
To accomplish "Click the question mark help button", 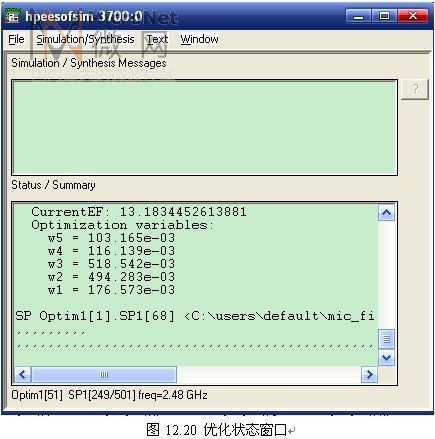I will [x=415, y=89].
